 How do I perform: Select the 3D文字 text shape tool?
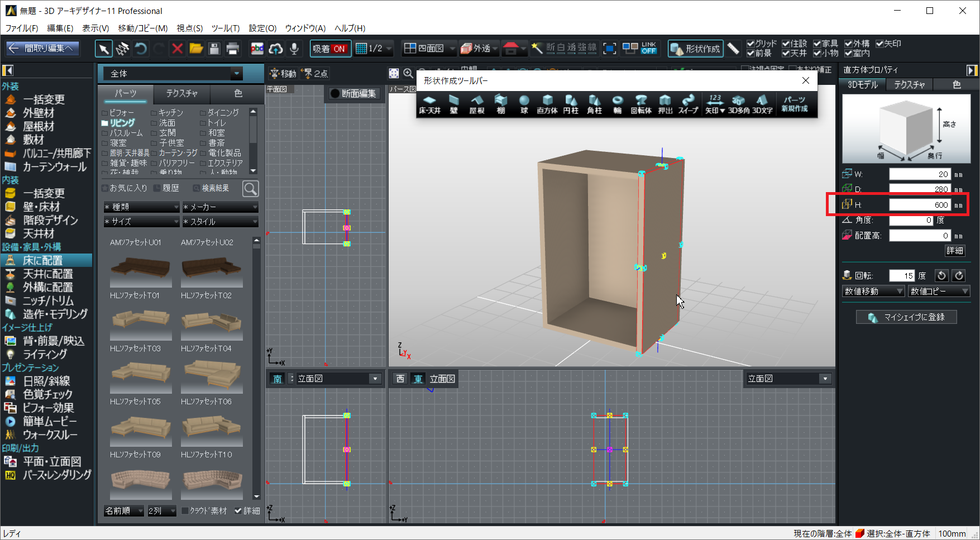[762, 104]
